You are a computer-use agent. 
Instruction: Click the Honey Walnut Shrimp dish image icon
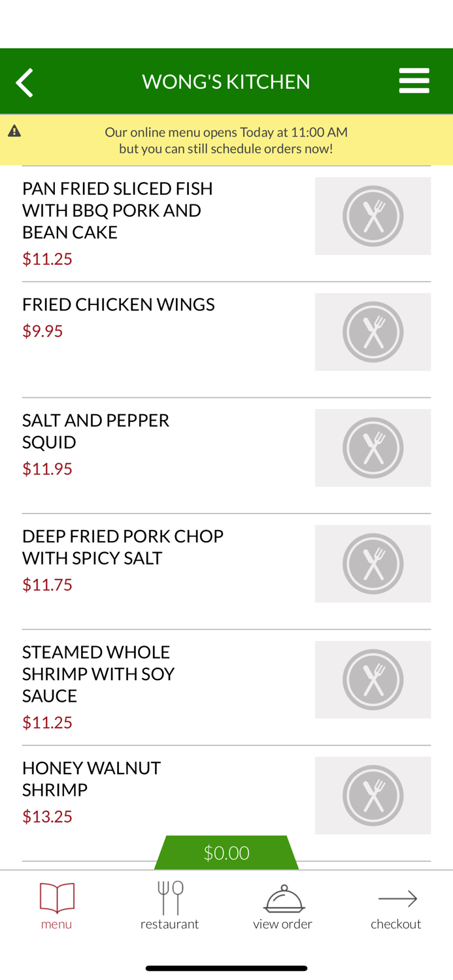pos(373,795)
